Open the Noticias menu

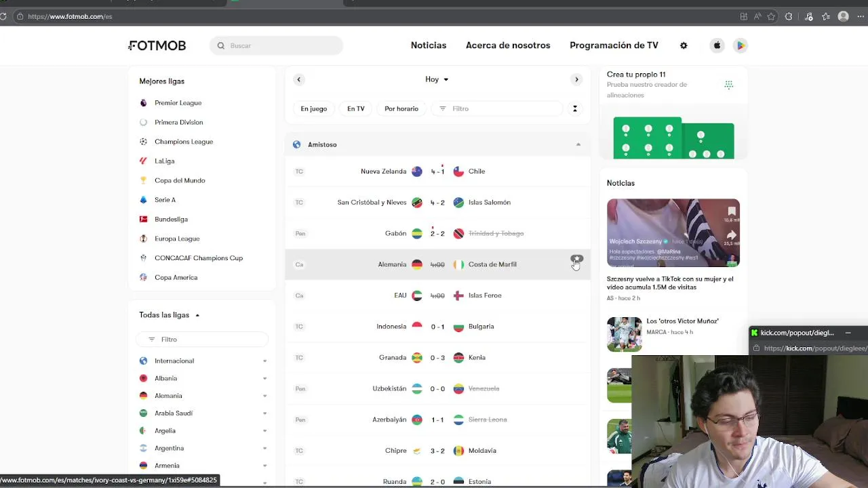coord(429,45)
